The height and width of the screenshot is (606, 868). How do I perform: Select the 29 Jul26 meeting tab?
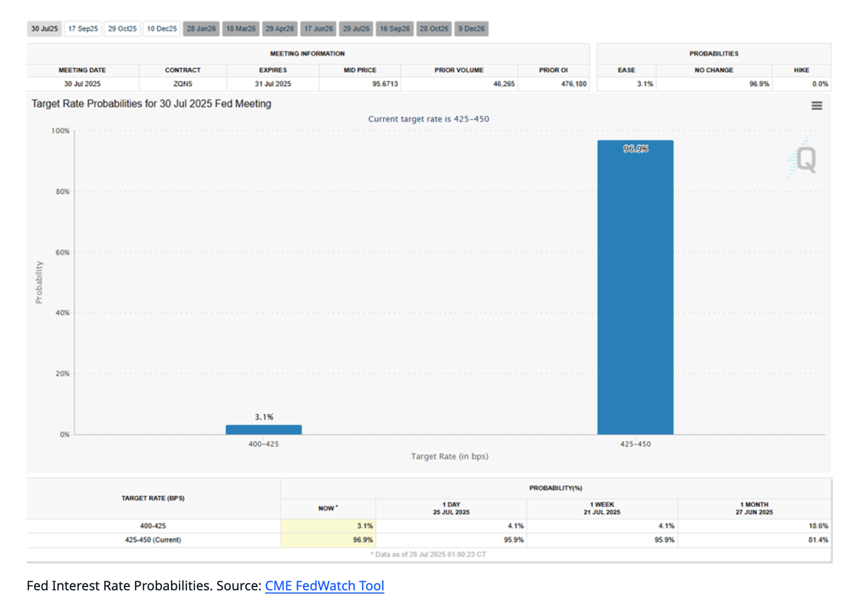(x=356, y=29)
